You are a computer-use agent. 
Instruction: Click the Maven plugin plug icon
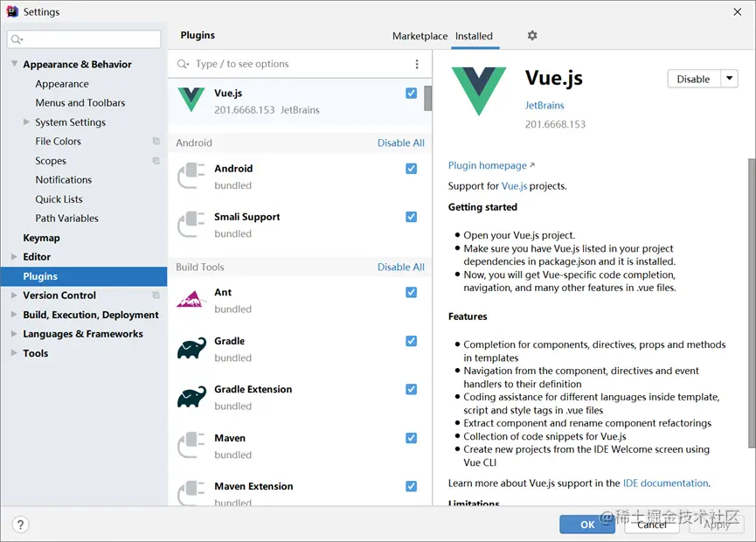point(191,445)
